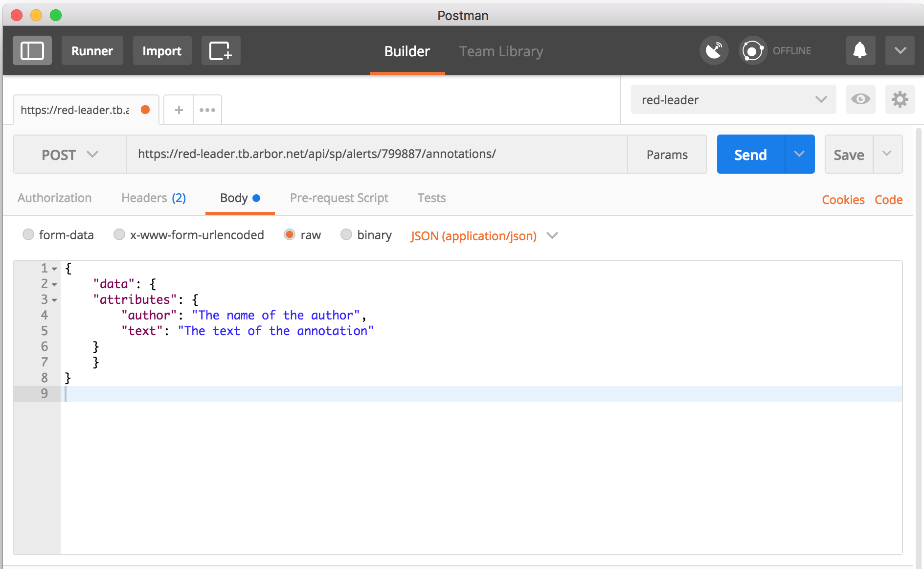
Task: Open the proxy/interceptor satellite icon
Action: pyautogui.click(x=714, y=50)
